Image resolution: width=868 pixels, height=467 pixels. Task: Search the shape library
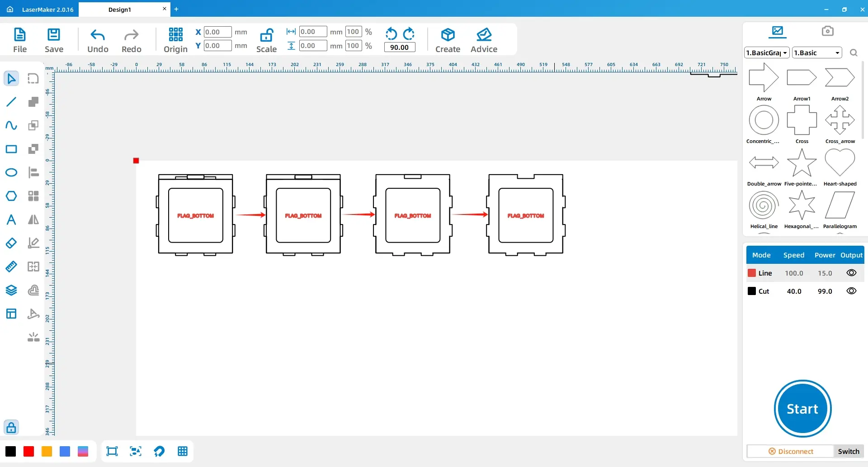(x=854, y=53)
